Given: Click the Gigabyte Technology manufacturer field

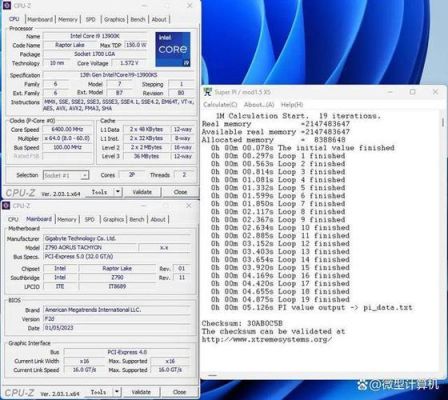Looking at the screenshot, I should [118, 239].
